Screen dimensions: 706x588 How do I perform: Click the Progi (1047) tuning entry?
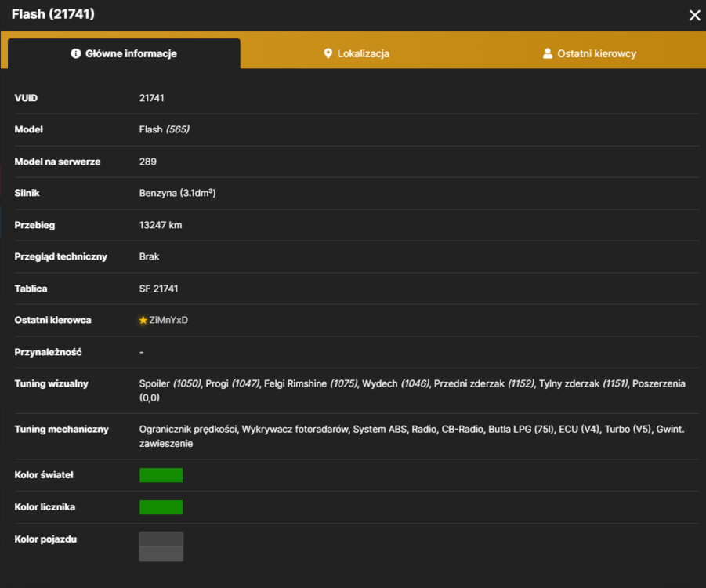(x=233, y=384)
